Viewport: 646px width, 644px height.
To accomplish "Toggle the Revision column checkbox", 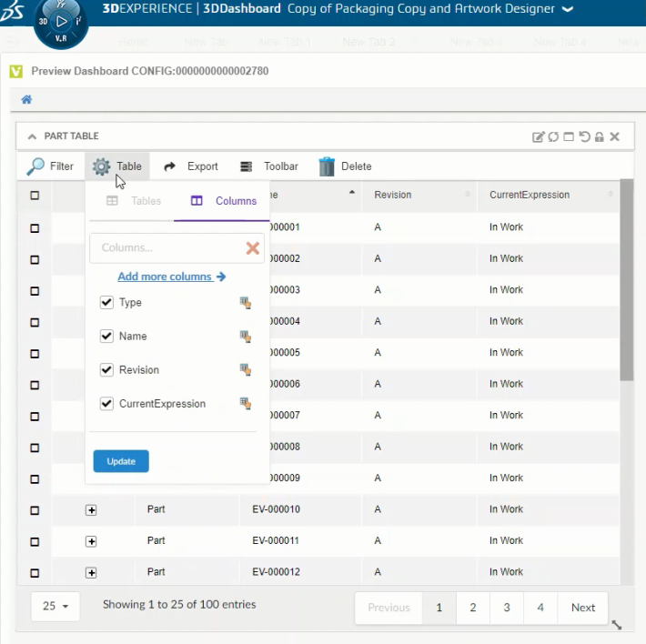I will click(x=106, y=370).
